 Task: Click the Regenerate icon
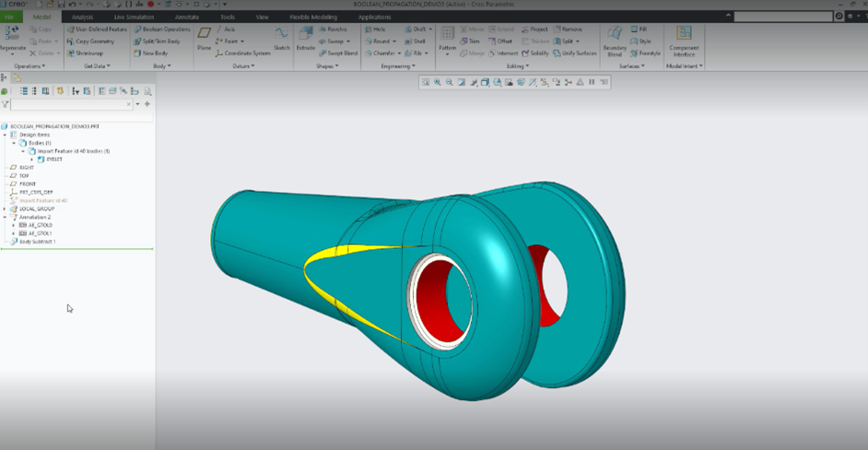tap(13, 35)
